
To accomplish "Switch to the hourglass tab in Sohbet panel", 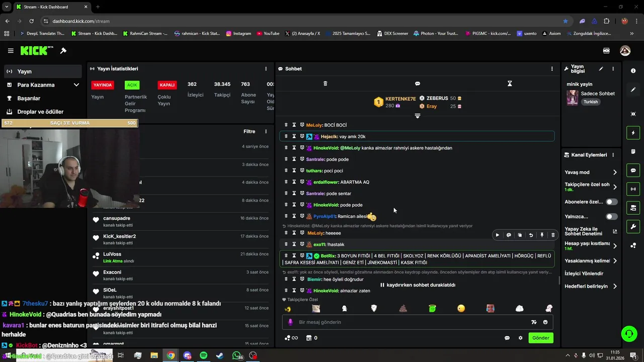I will [510, 83].
